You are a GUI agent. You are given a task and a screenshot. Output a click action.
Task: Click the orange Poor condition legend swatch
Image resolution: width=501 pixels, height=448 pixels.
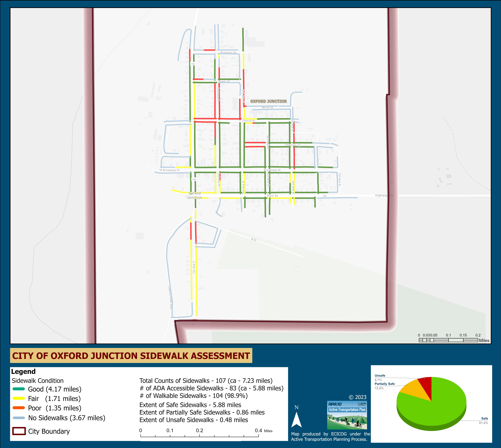(19, 408)
